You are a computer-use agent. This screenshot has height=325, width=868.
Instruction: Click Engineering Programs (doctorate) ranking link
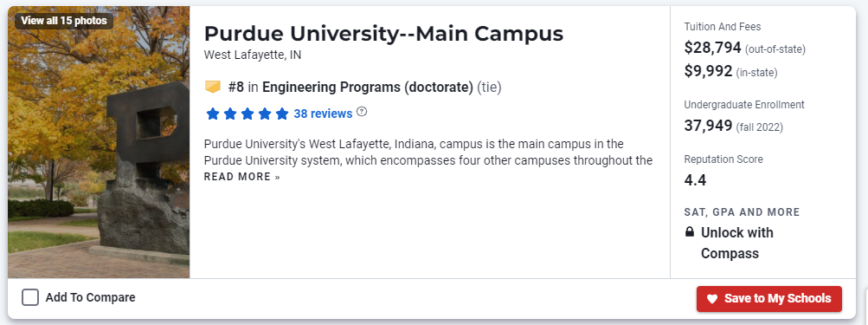pos(368,88)
